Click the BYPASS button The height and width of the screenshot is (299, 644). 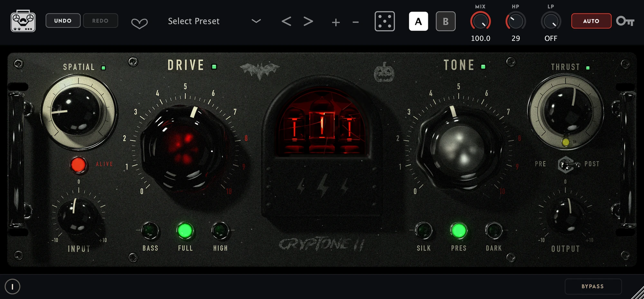593,286
